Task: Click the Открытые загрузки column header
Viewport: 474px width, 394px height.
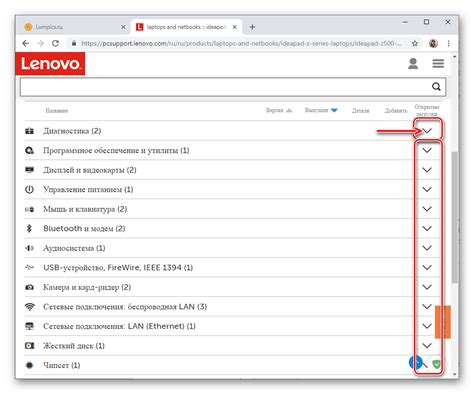Action: coord(427,110)
